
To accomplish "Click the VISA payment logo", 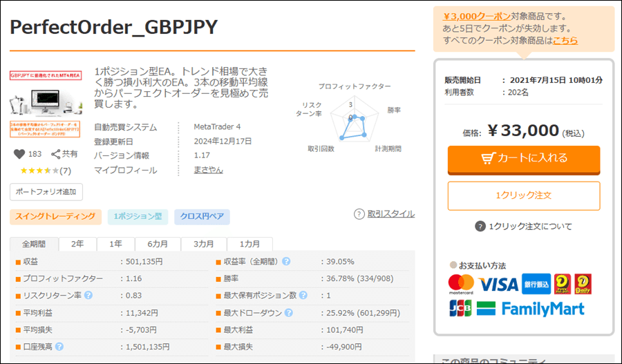I will pos(498,285).
